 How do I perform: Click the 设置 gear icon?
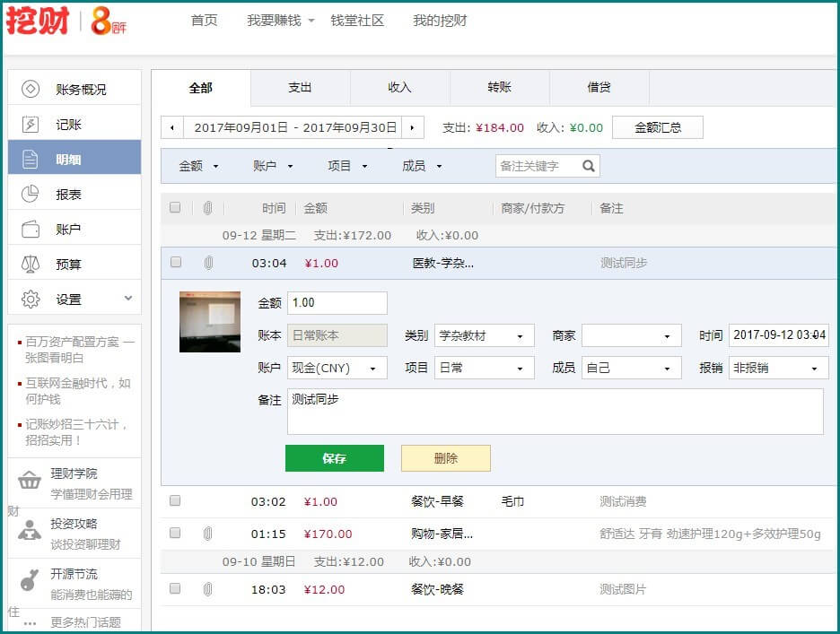[x=31, y=300]
